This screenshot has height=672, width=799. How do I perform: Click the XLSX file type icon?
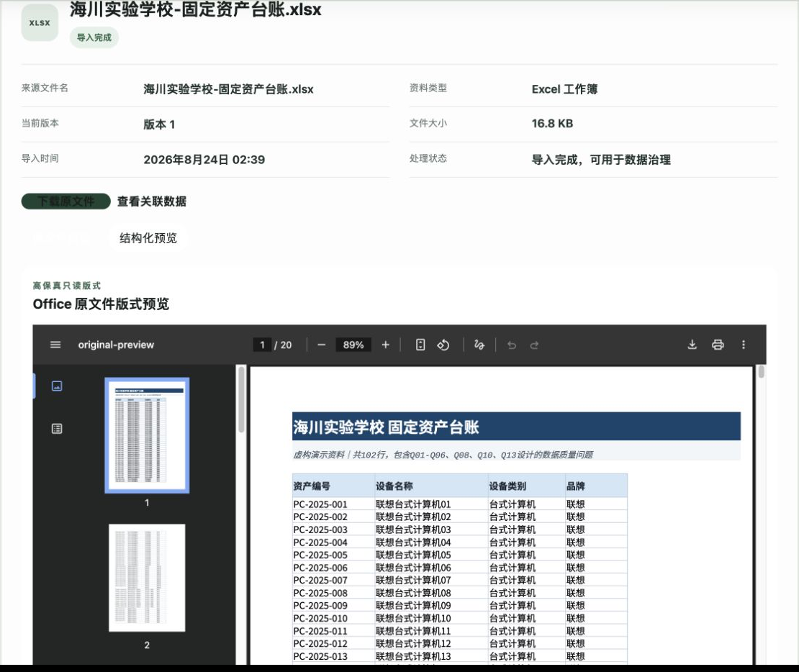pyautogui.click(x=40, y=23)
